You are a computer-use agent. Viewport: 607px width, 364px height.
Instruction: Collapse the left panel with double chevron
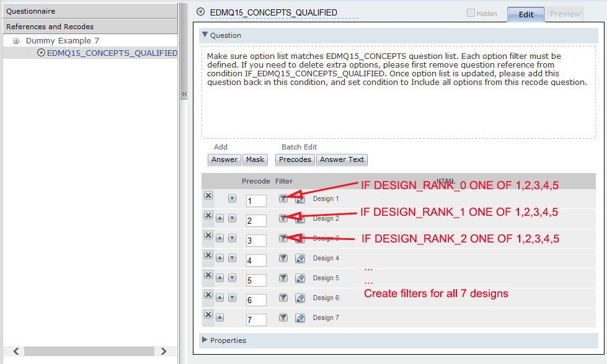pos(184,94)
